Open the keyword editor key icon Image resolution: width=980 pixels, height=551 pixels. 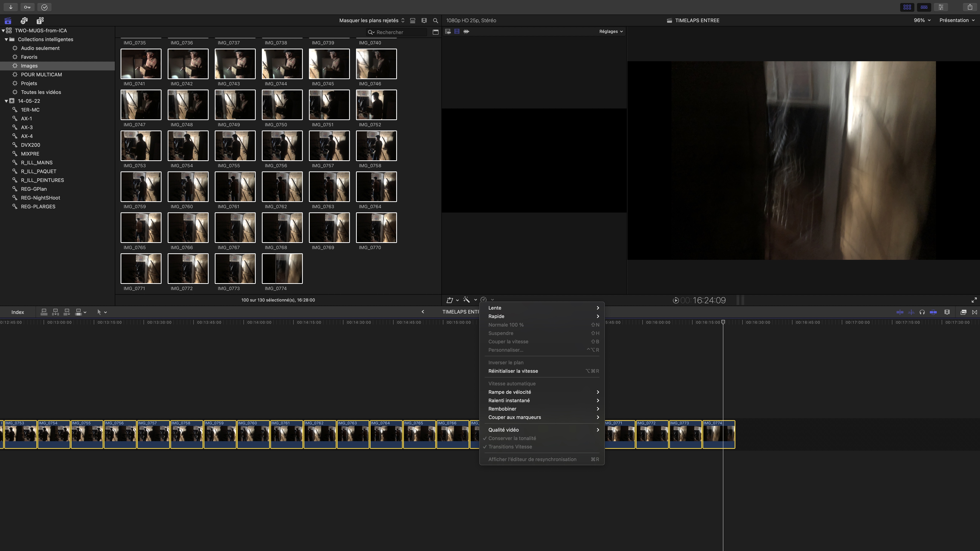click(27, 7)
